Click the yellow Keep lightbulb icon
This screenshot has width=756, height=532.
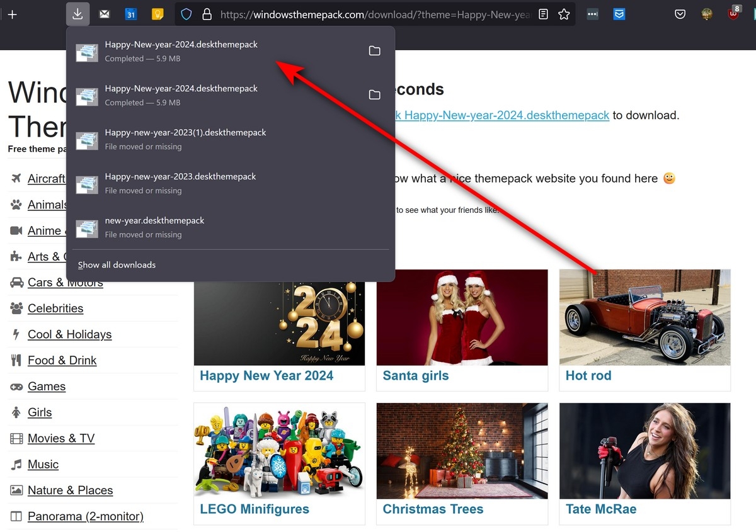coord(157,14)
